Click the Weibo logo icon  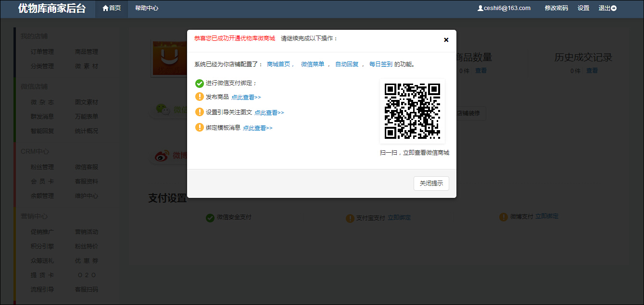(161, 156)
